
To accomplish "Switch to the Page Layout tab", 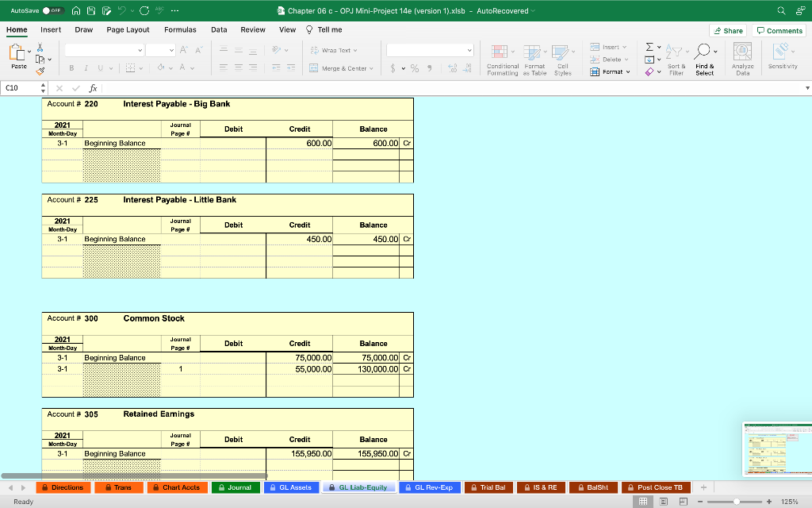I will coord(128,29).
